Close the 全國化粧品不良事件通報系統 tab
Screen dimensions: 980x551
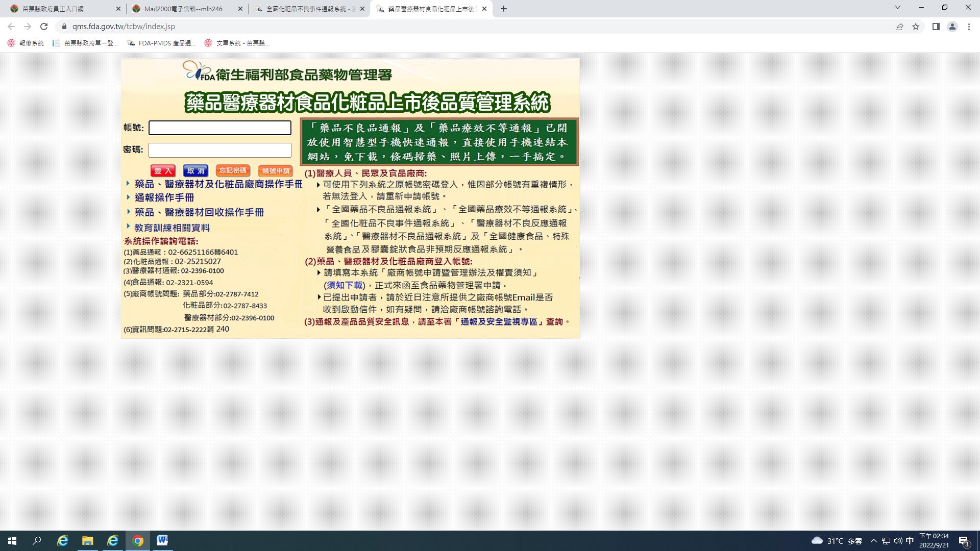click(x=362, y=9)
